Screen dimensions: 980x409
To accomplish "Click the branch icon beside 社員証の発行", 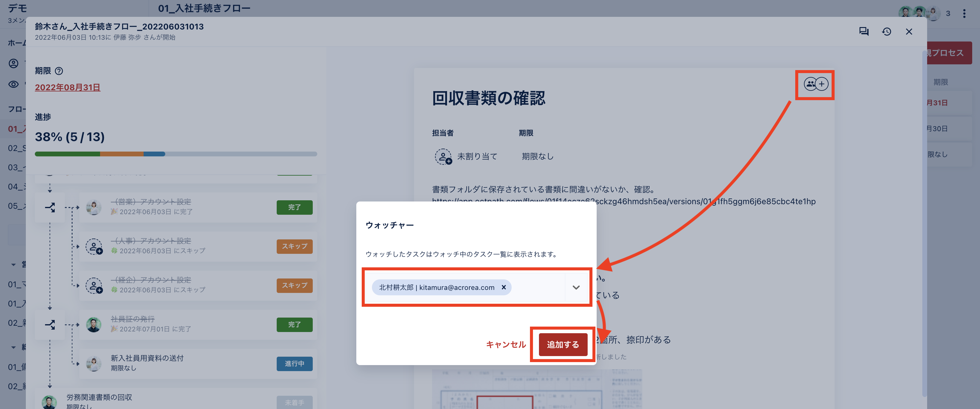I will (x=50, y=325).
